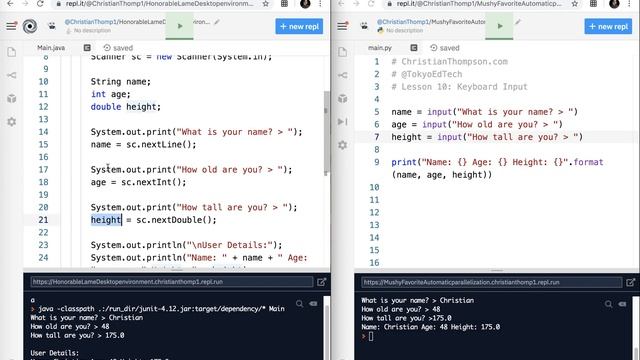
Task: Search the Java console with magnifier icon
Action: coord(300,304)
